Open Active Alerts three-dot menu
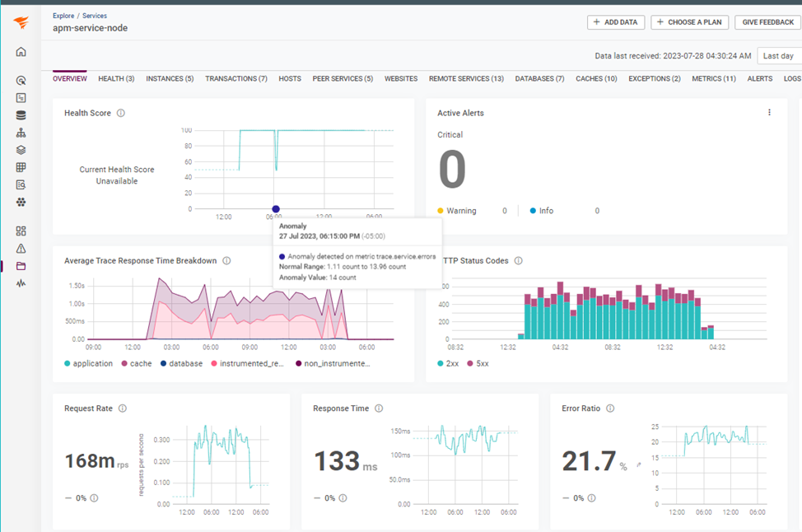802x532 pixels. (769, 113)
